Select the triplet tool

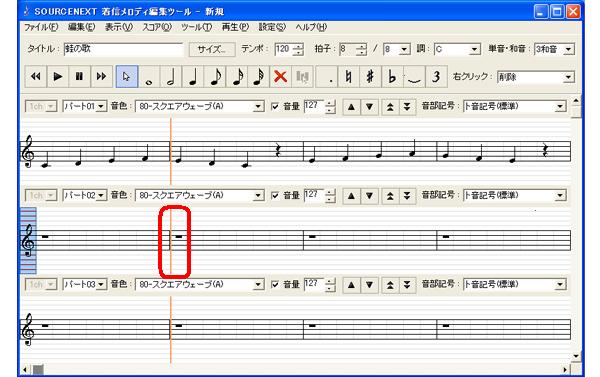pyautogui.click(x=435, y=77)
